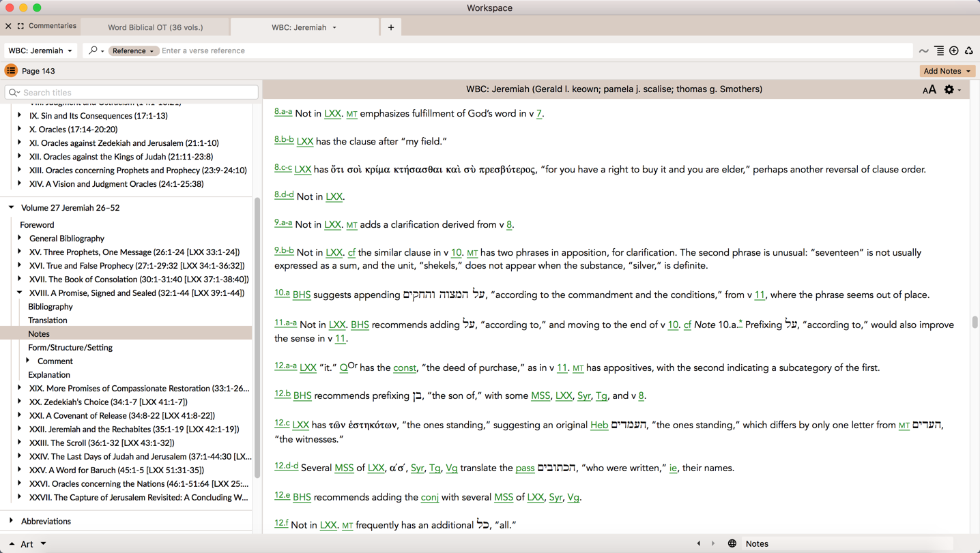This screenshot has width=980, height=553.
Task: Open the text size AA control
Action: click(929, 90)
